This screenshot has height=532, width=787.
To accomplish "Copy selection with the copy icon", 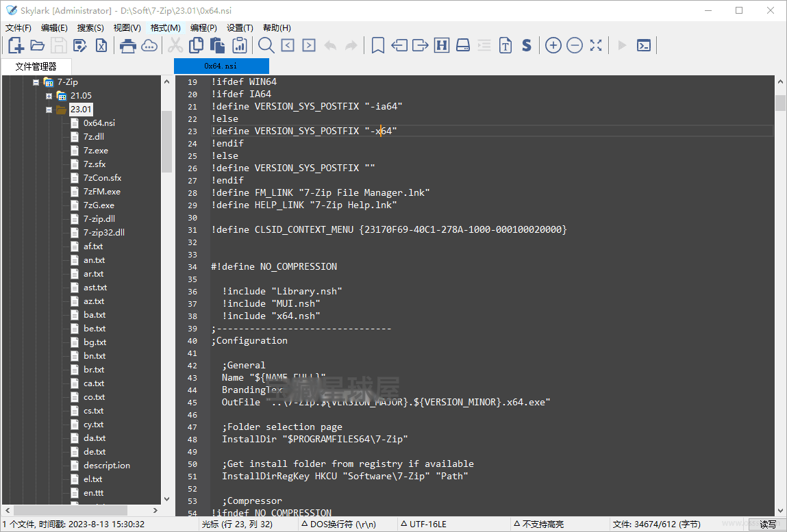I will (197, 46).
